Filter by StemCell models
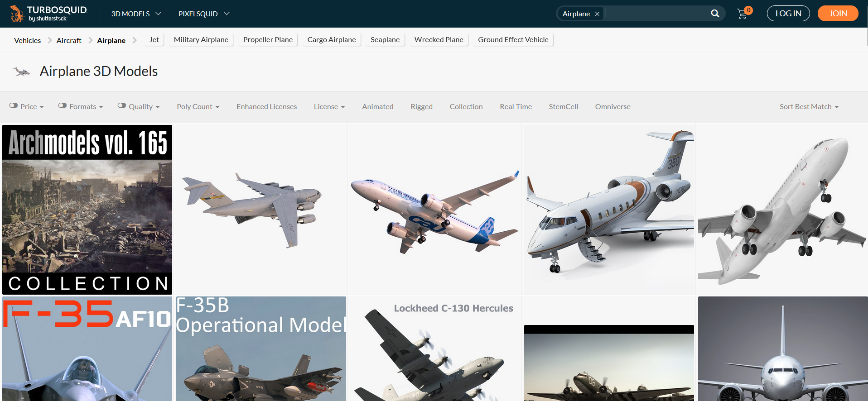Image resolution: width=868 pixels, height=401 pixels. pyautogui.click(x=563, y=107)
